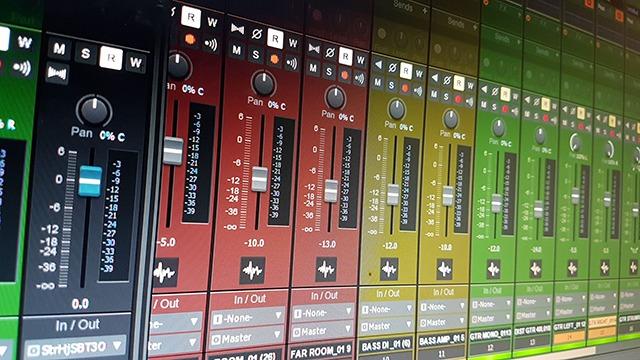640x360 pixels.
Task: Enable input monitoring on BASS DI_01 (6) channel
Action: (418, 90)
